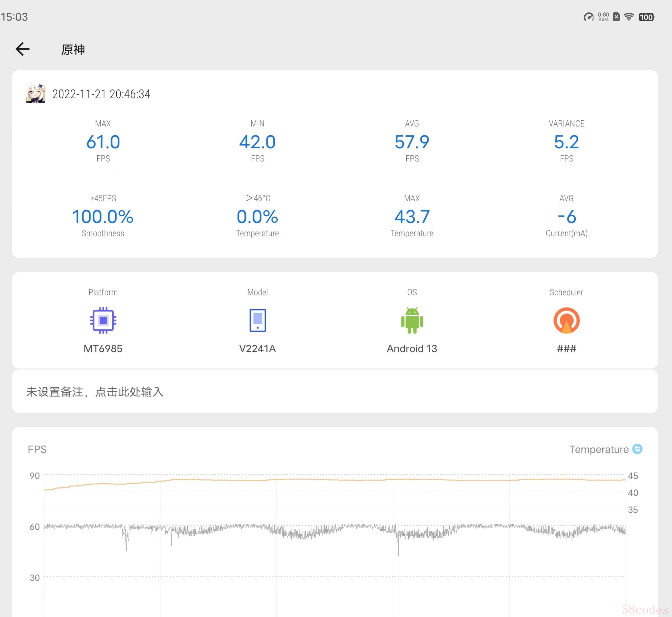The height and width of the screenshot is (617, 672).
Task: Tap the MT6985 platform label
Action: (103, 348)
